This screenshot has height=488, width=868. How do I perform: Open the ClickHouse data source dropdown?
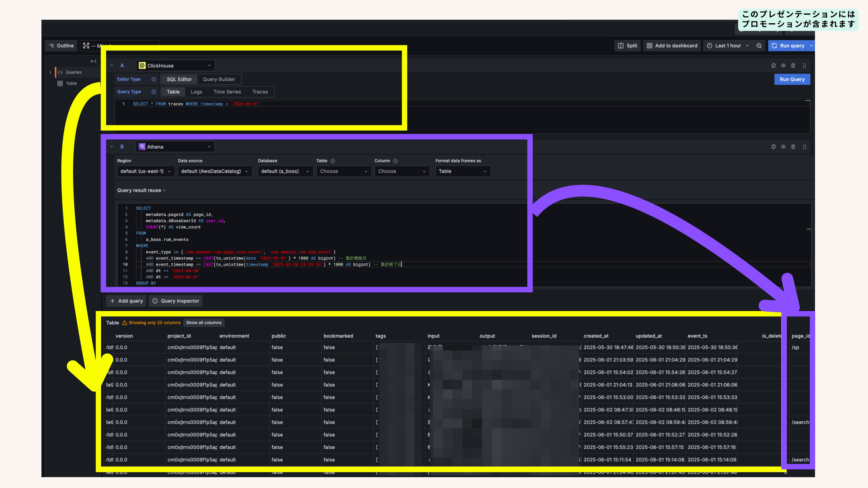click(175, 66)
